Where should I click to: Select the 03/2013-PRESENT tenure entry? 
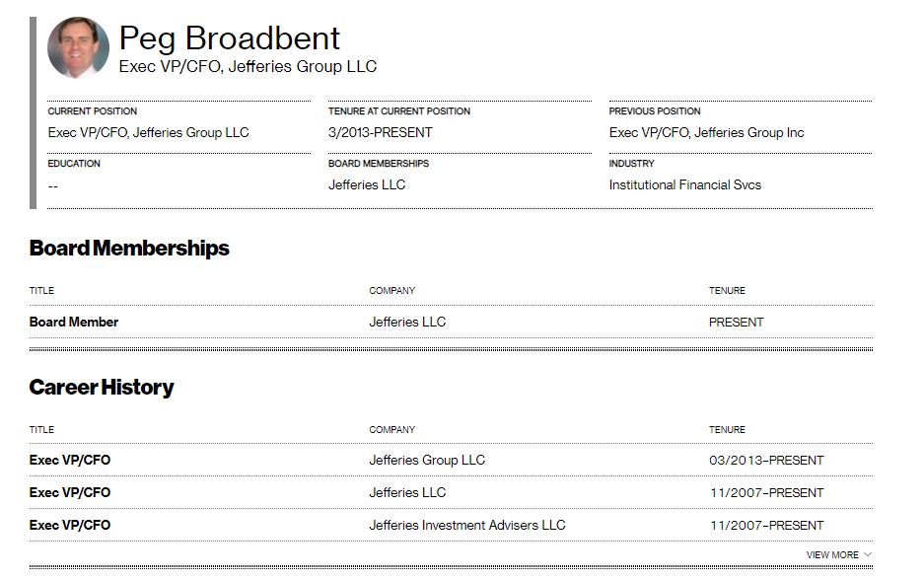[766, 460]
